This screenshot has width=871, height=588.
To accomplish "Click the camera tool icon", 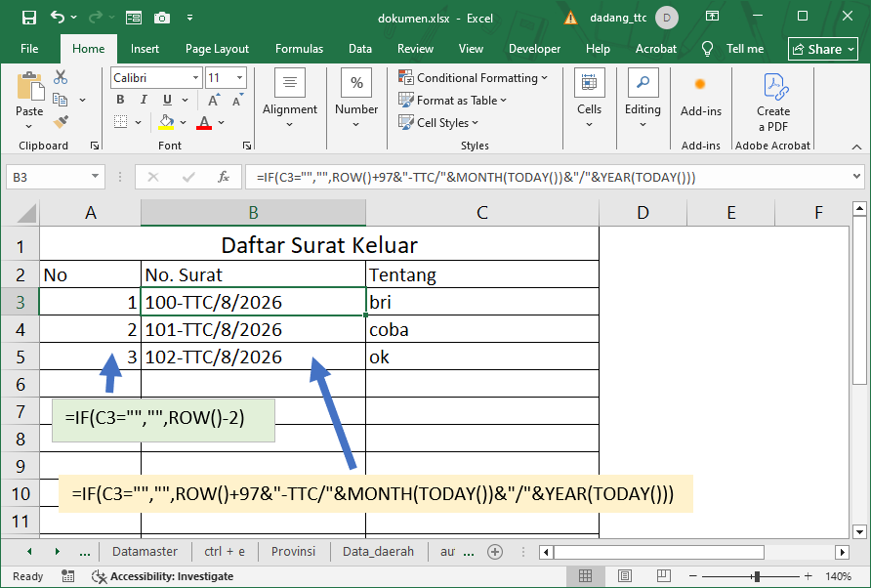I will point(162,18).
